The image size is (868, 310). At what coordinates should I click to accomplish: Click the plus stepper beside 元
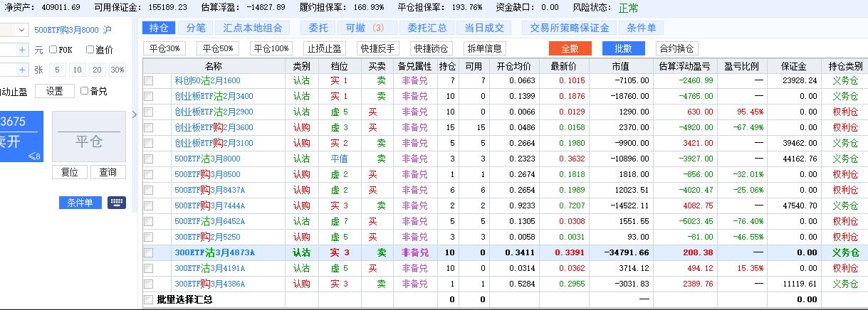[x=22, y=50]
